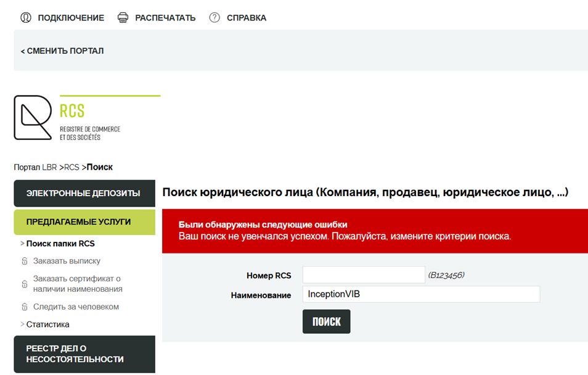Image resolution: width=588 pixels, height=375 pixels.
Task: Open Портал LBR breadcrumb
Action: [x=35, y=167]
